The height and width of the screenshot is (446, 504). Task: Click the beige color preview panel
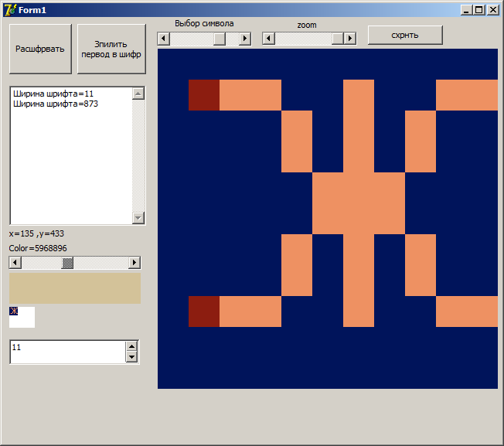pyautogui.click(x=75, y=288)
